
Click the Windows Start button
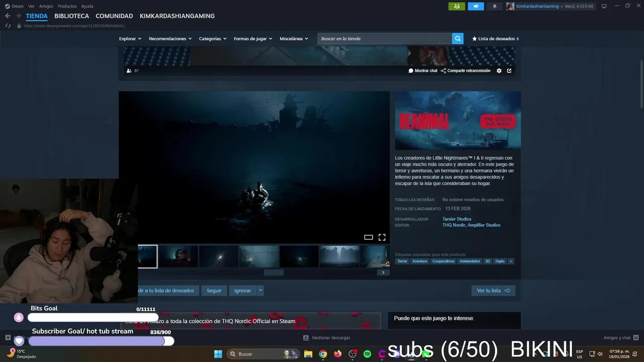(218, 354)
